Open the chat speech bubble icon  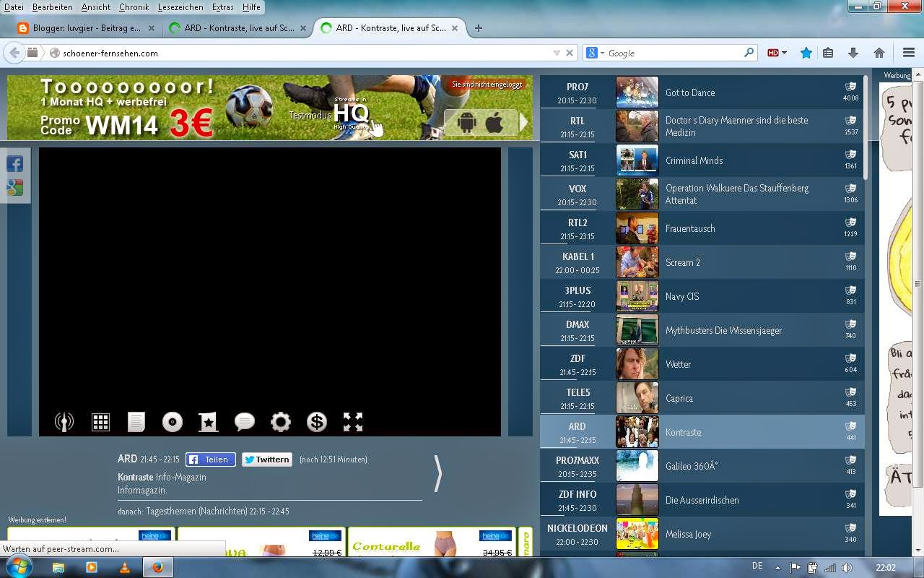tap(245, 422)
